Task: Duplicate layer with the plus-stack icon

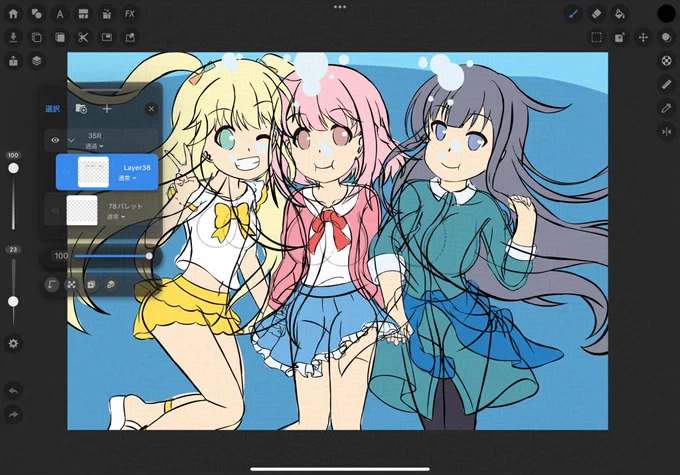Action: point(91,285)
